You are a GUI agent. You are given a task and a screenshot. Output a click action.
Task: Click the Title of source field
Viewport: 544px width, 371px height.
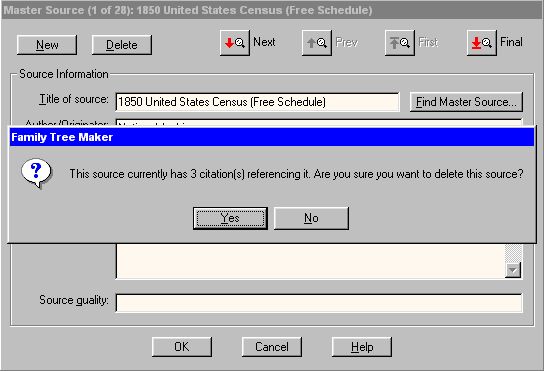click(257, 102)
